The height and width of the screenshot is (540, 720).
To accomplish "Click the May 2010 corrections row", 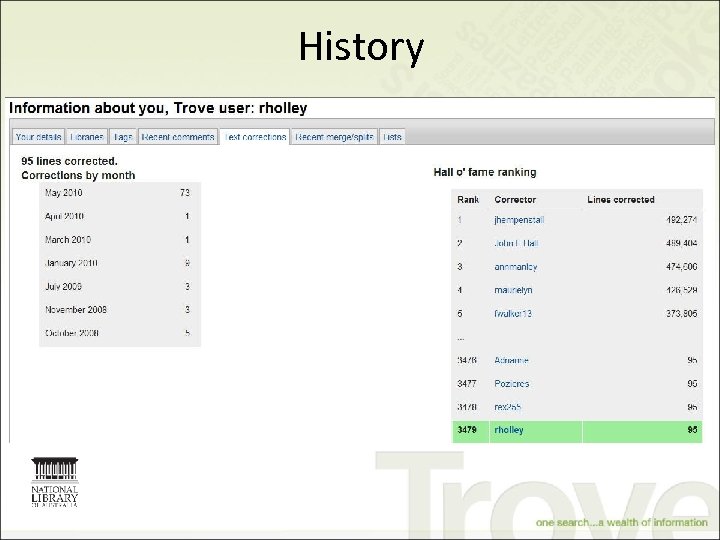I will coord(120,193).
